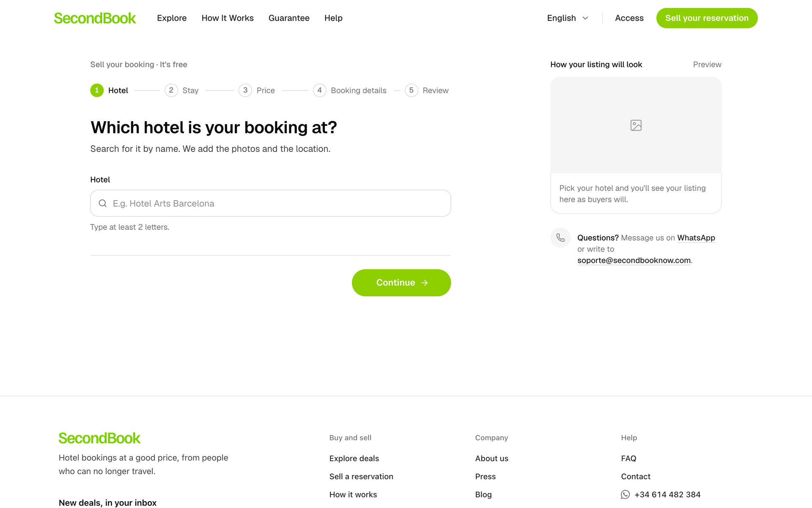Click the +34 614 482 384 number
812x508 pixels.
click(667, 495)
